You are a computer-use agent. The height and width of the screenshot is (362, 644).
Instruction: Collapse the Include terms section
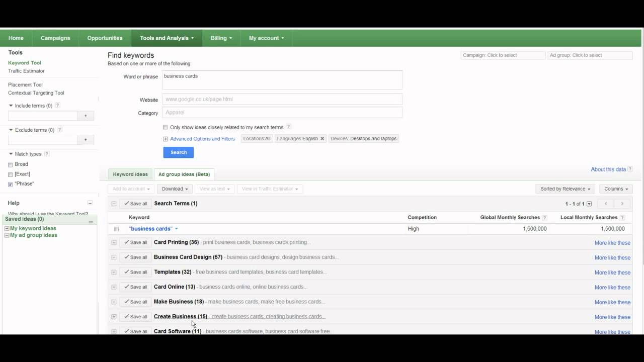pos(11,106)
